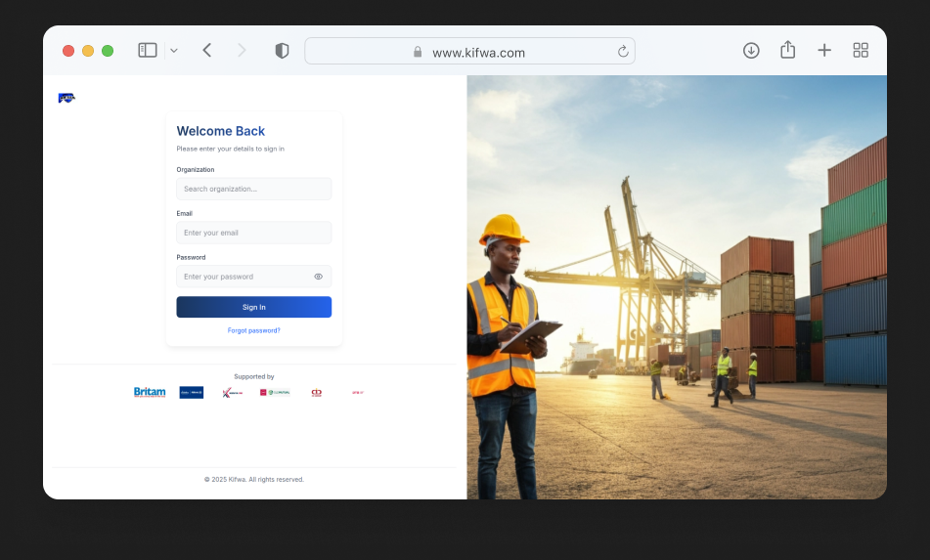This screenshot has width=930, height=560.
Task: Go back with the browser back arrow
Action: [x=207, y=50]
